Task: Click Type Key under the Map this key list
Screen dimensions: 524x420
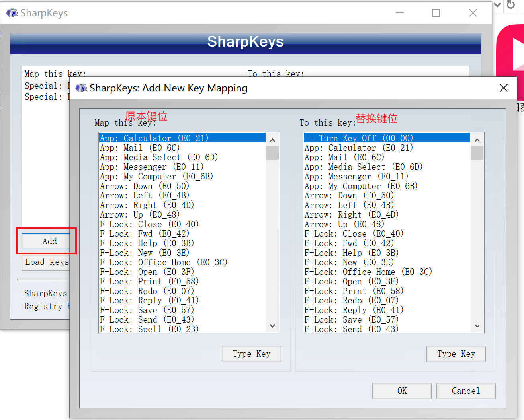Action: [251, 354]
